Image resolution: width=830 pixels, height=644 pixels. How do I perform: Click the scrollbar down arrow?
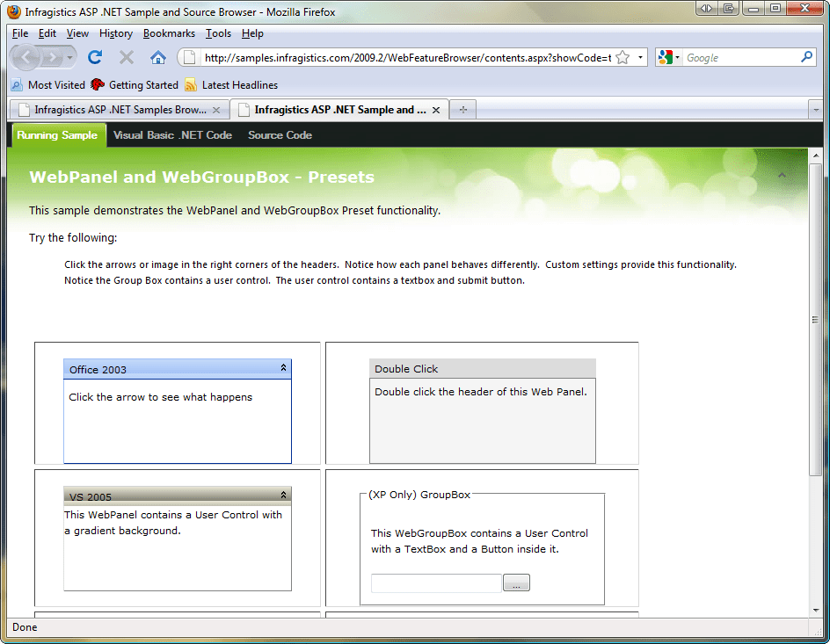[815, 611]
